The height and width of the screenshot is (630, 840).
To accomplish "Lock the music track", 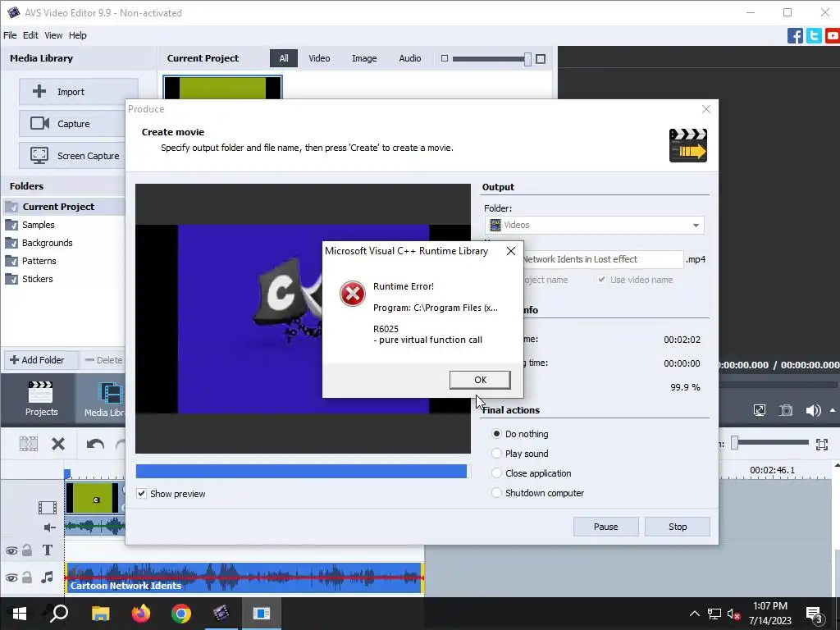I will [27, 577].
